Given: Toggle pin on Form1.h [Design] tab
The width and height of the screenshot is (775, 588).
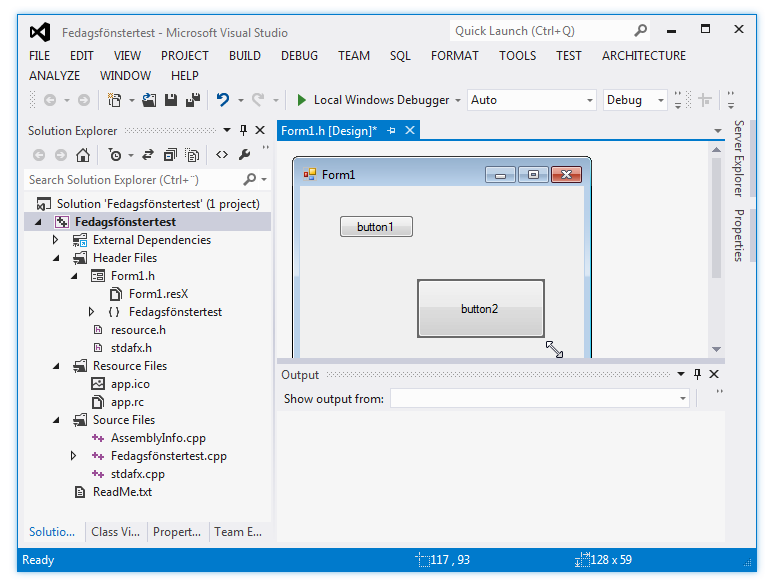Looking at the screenshot, I should 391,131.
